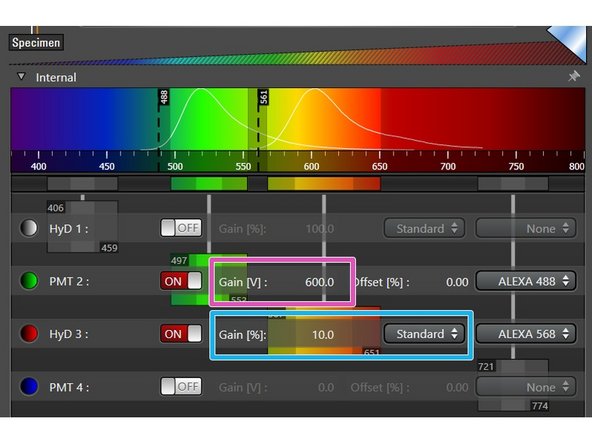Click the gray HyD 1 color circle
The height and width of the screenshot is (444, 592).
click(x=29, y=228)
